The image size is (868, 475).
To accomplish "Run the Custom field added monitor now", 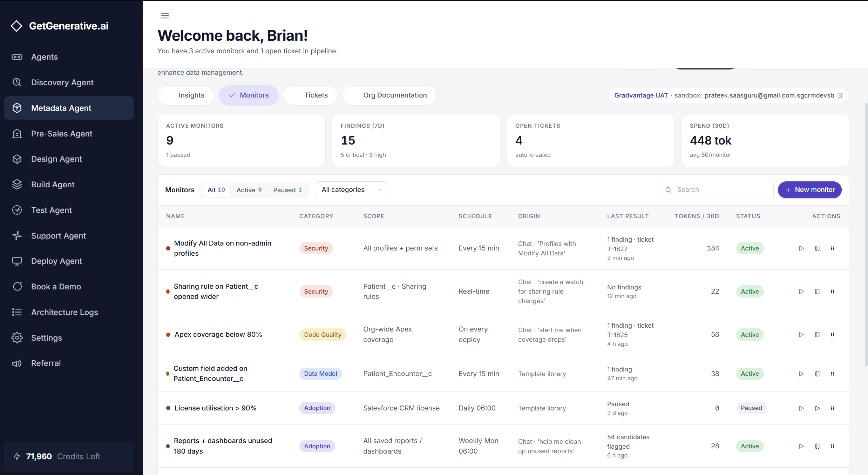I will coord(801,374).
